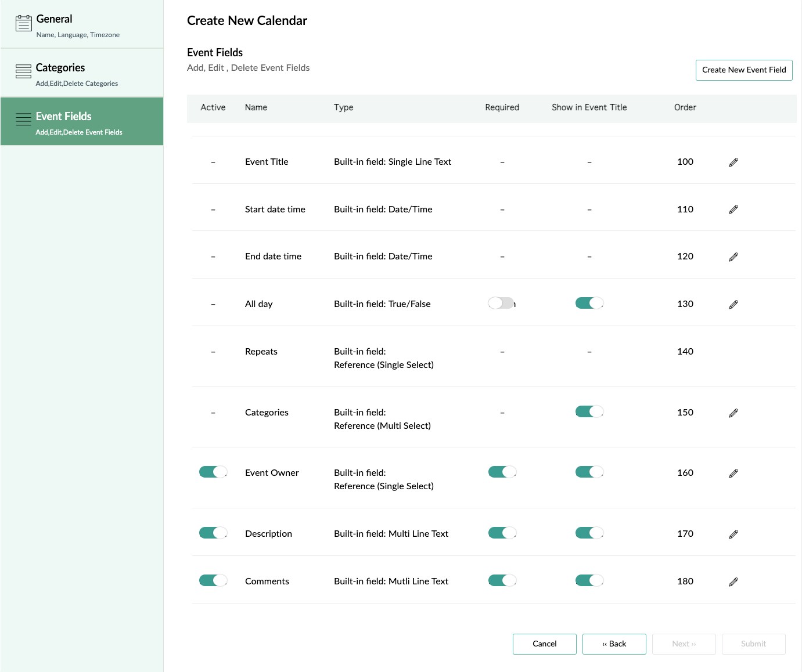
Task: Click the Event Fields list icon
Action: click(23, 118)
